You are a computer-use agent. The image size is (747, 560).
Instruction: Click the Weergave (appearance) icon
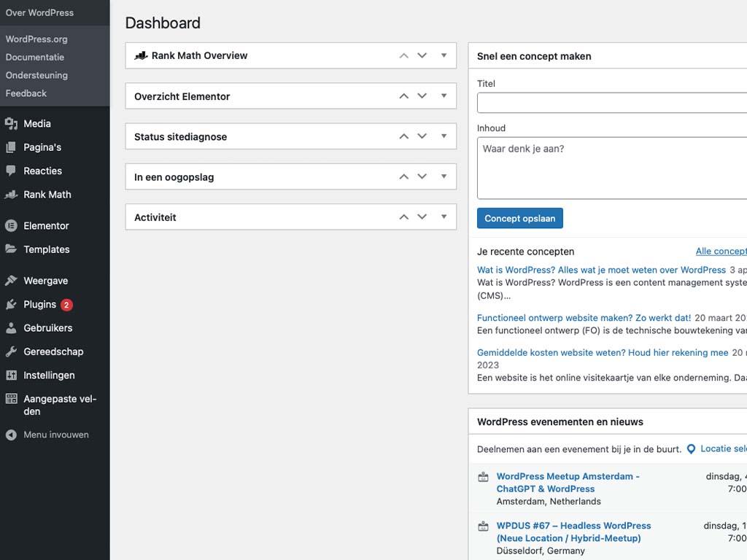(12, 280)
